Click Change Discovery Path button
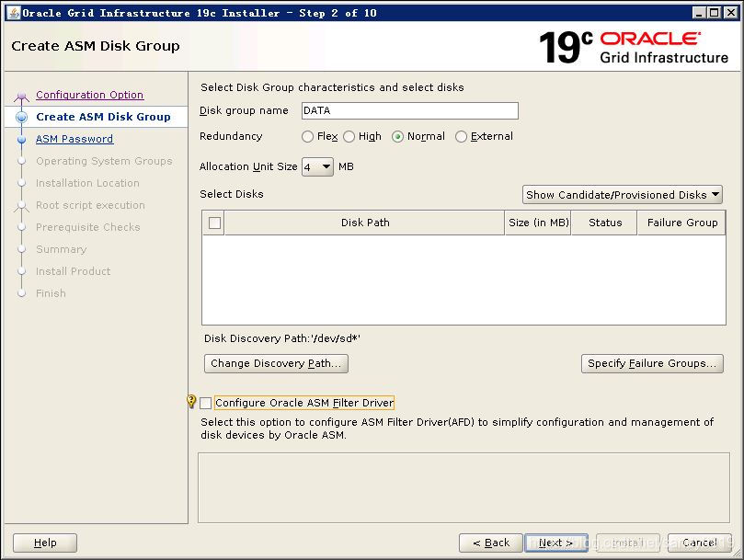This screenshot has width=744, height=560. pos(276,363)
